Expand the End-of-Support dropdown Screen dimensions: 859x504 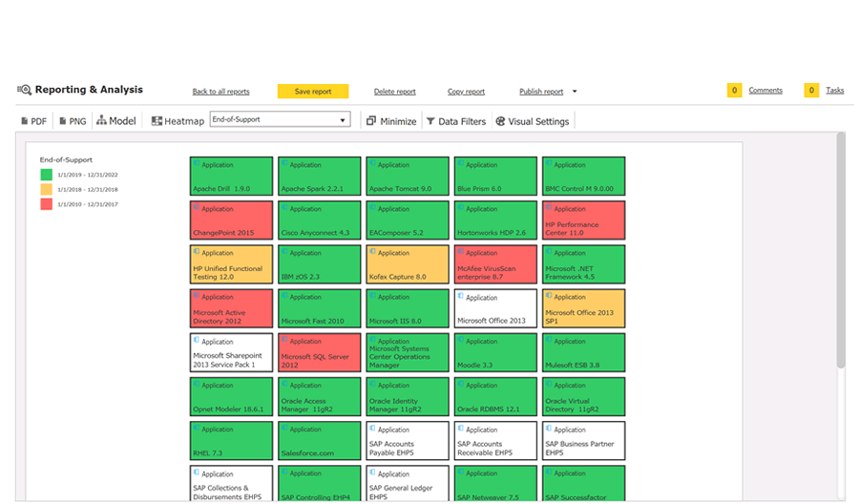(x=343, y=120)
